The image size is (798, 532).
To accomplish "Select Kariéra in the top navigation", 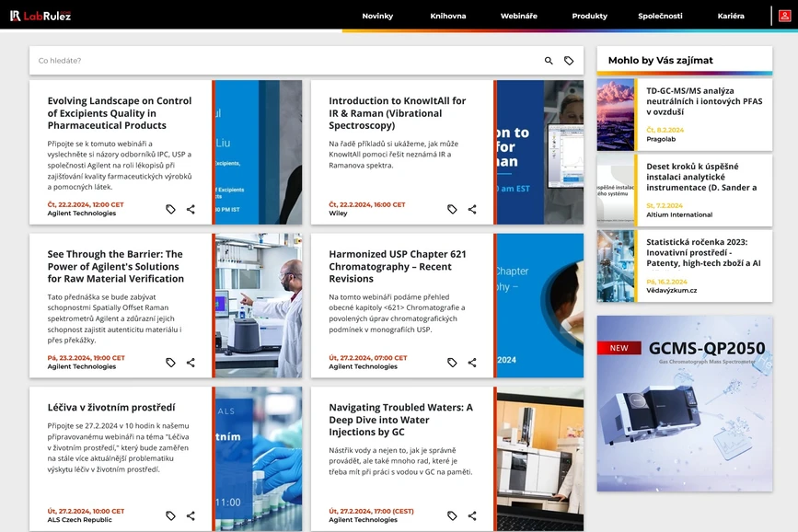I will 731,17.
